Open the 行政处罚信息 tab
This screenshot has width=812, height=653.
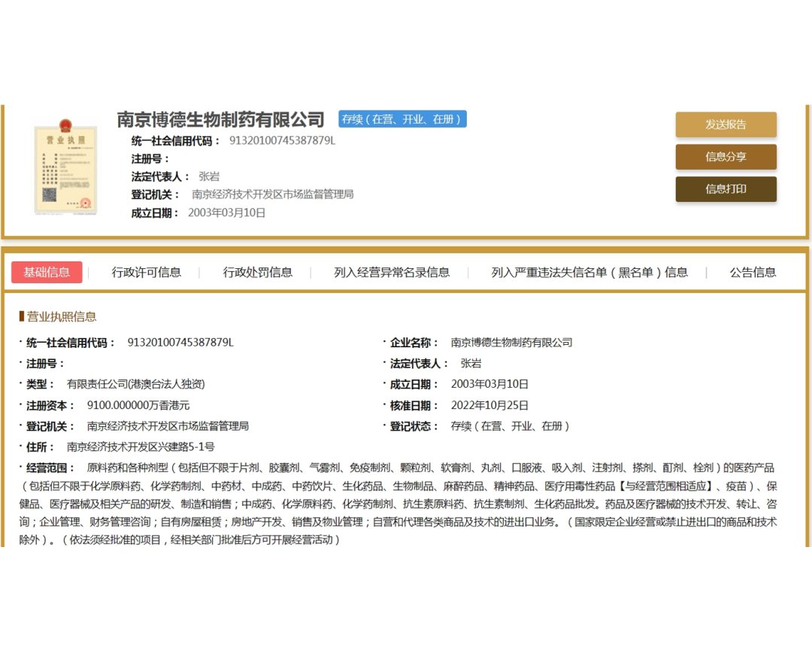[x=258, y=272]
